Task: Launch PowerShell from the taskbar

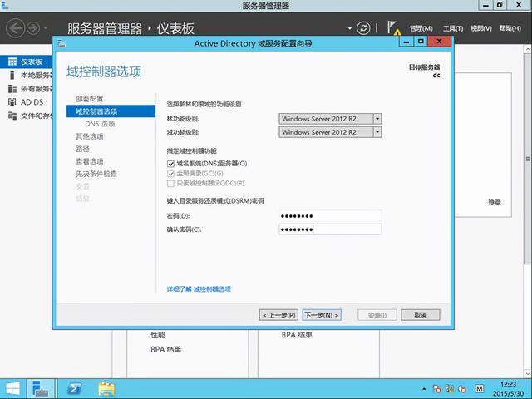Action: coord(74,389)
